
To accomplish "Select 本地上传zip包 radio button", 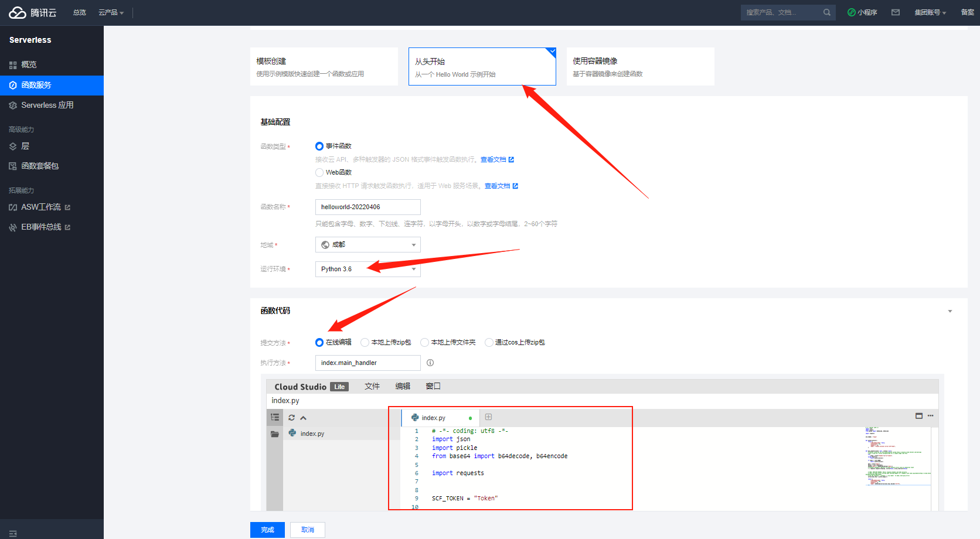I will click(365, 342).
